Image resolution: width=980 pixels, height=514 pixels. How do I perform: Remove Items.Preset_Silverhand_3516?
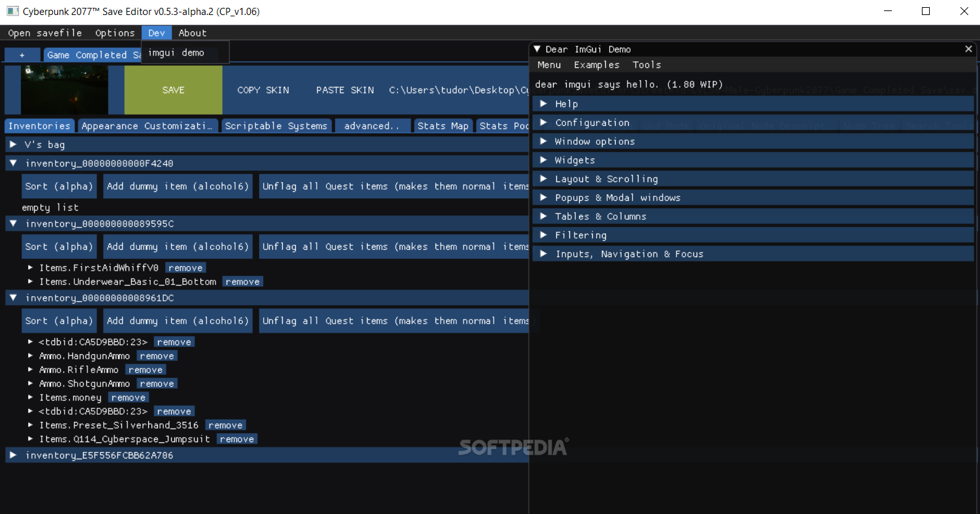(x=226, y=425)
